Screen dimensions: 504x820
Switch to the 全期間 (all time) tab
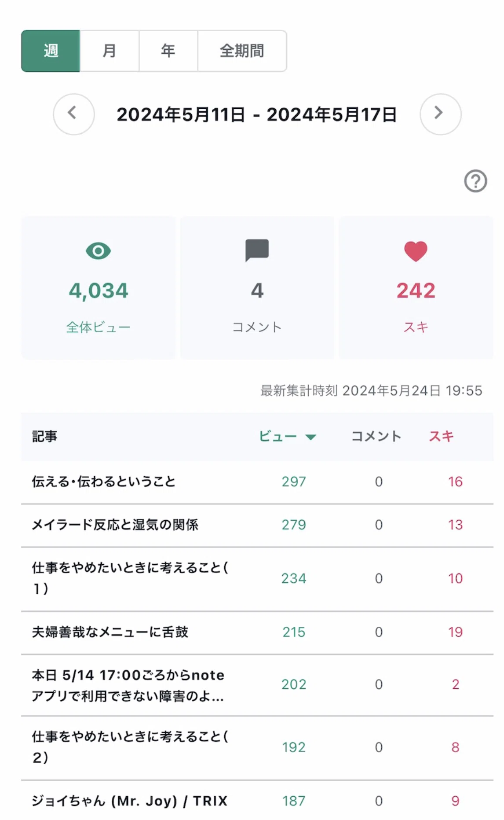242,51
